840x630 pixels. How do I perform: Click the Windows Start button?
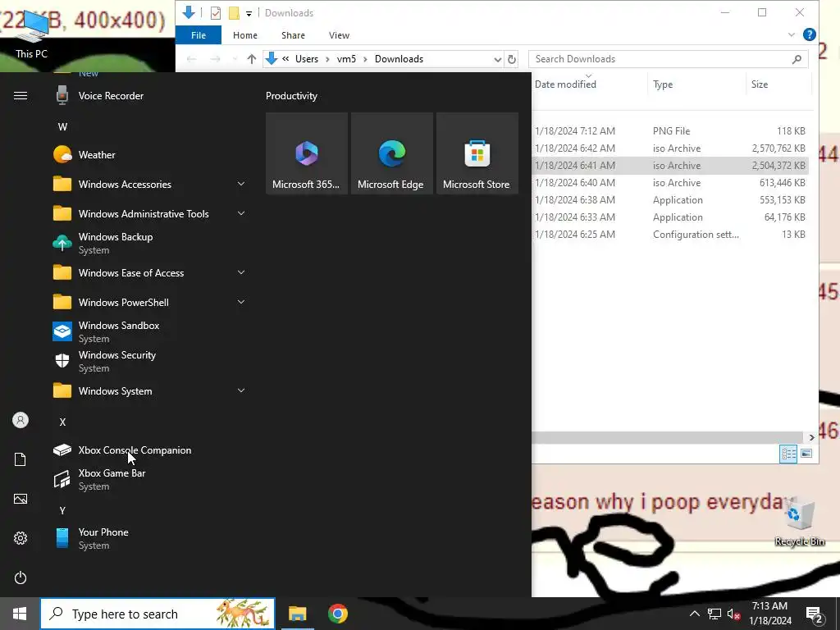click(x=20, y=614)
